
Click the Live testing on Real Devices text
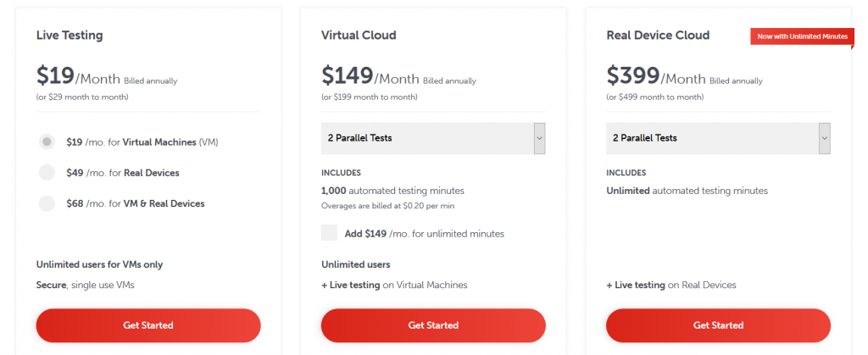(x=671, y=285)
